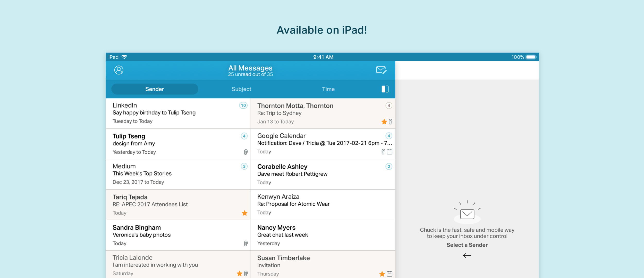Click the Tulip Tseng 4-message count badge
The width and height of the screenshot is (644, 278).
coord(244,136)
